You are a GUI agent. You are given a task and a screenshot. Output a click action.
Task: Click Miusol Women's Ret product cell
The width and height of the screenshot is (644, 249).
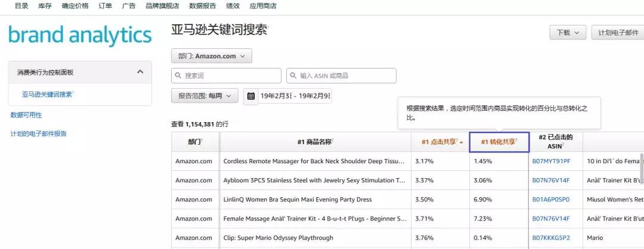613,200
